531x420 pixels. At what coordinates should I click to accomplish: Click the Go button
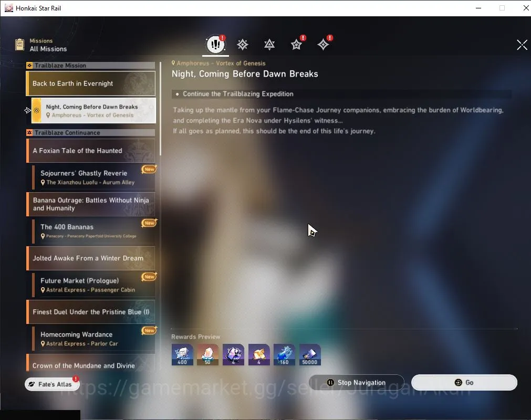pyautogui.click(x=464, y=382)
